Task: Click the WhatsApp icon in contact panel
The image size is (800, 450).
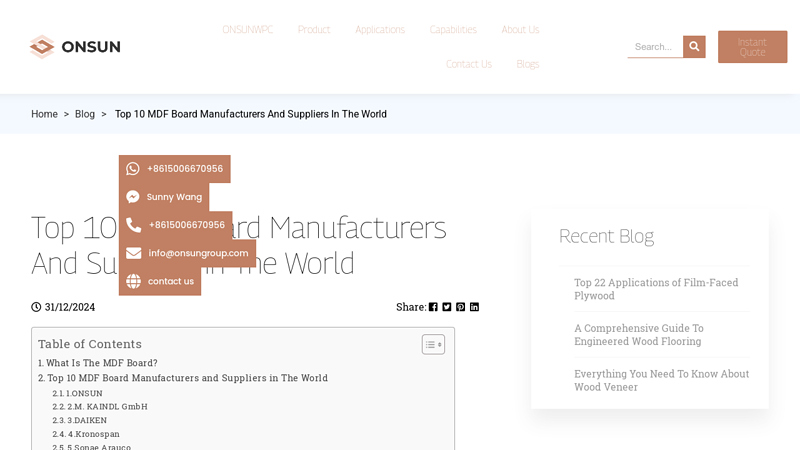Action: coord(133,169)
